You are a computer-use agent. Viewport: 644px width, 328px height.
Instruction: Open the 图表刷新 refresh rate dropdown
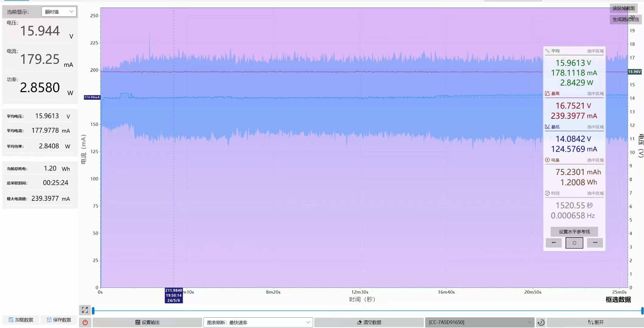tap(258, 322)
